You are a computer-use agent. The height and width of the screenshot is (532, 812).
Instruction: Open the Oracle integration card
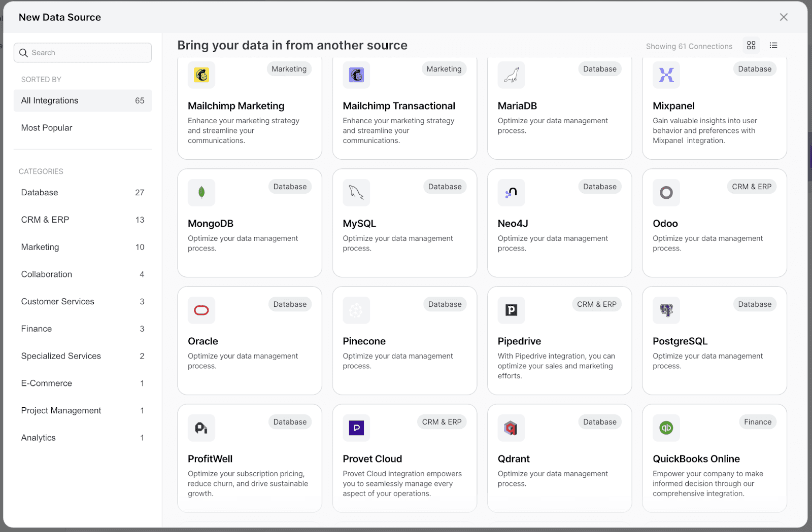(249, 340)
